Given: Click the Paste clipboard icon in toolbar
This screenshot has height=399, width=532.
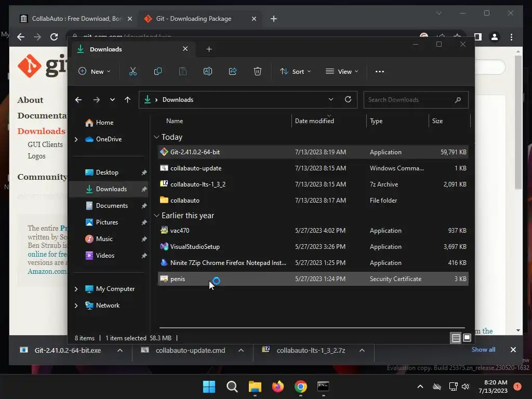Looking at the screenshot, I should pyautogui.click(x=183, y=72).
